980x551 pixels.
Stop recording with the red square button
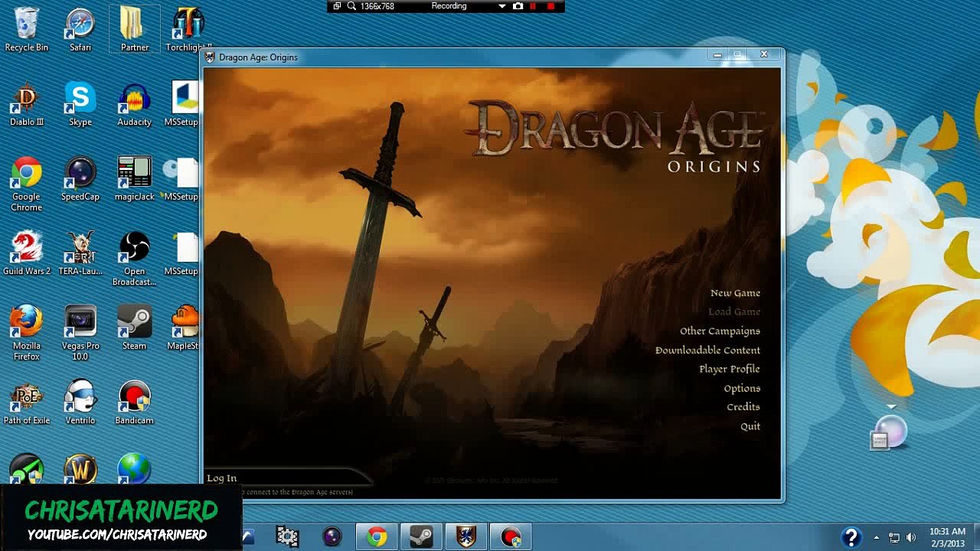[x=550, y=6]
